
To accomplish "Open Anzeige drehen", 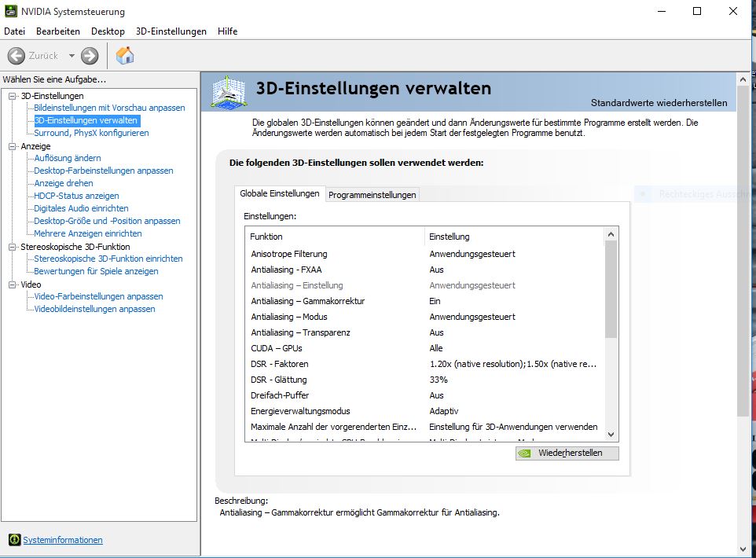I will tap(64, 183).
